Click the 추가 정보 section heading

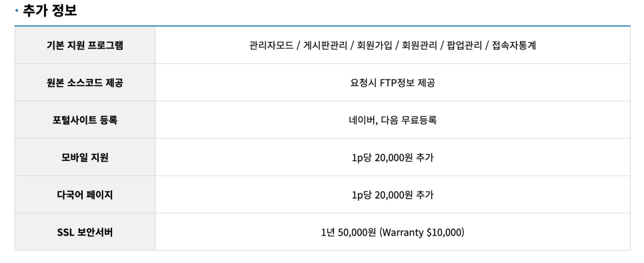(50, 10)
